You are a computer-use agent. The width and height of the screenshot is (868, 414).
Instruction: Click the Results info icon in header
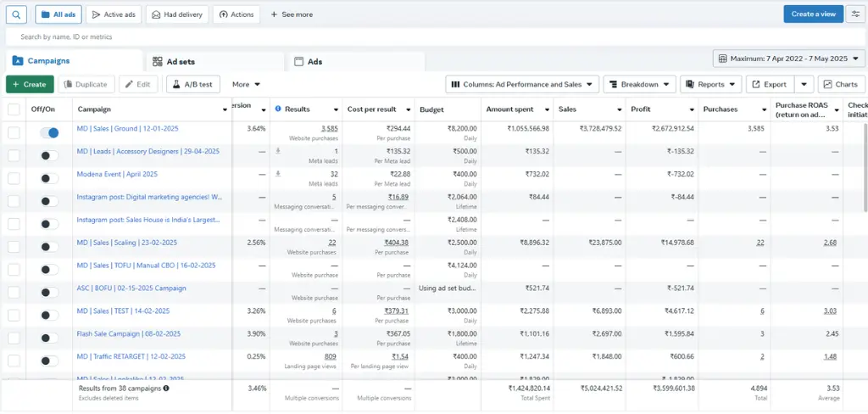point(278,109)
